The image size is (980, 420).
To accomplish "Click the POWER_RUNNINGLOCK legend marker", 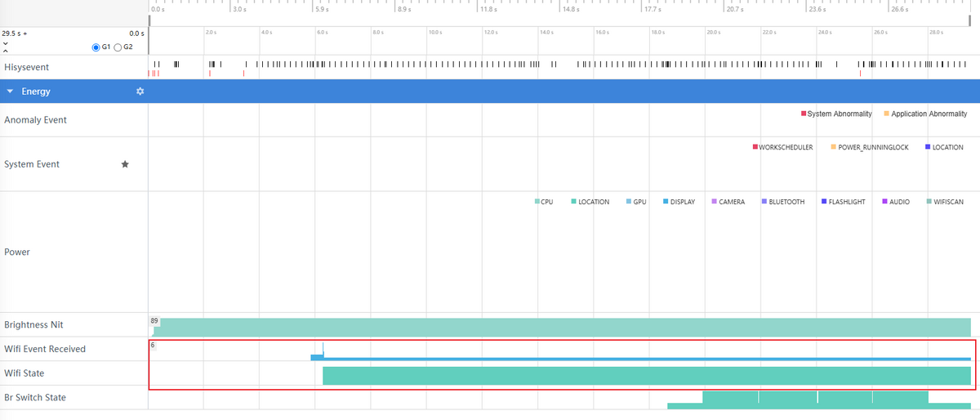I will click(834, 147).
